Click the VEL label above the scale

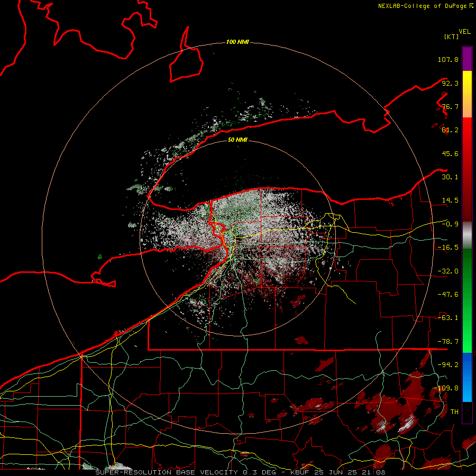click(464, 32)
